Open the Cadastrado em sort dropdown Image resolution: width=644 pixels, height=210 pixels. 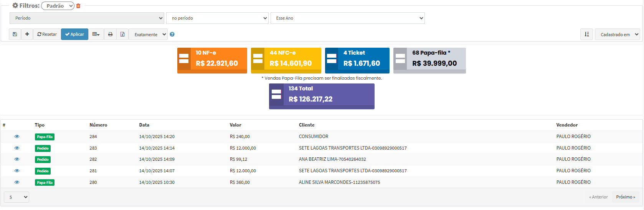617,34
